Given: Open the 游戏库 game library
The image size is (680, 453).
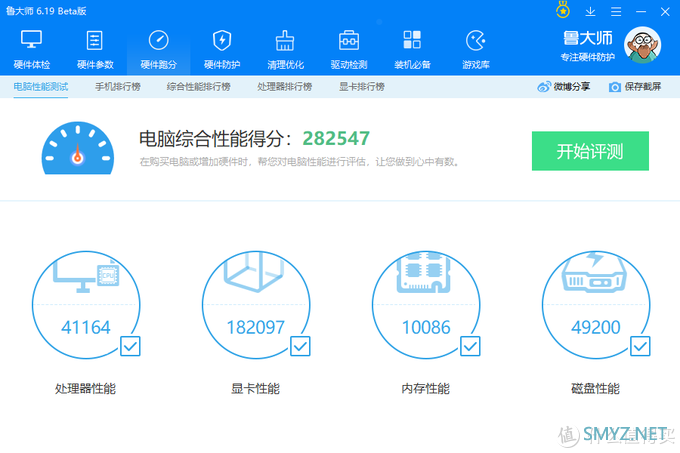Looking at the screenshot, I should click(476, 48).
